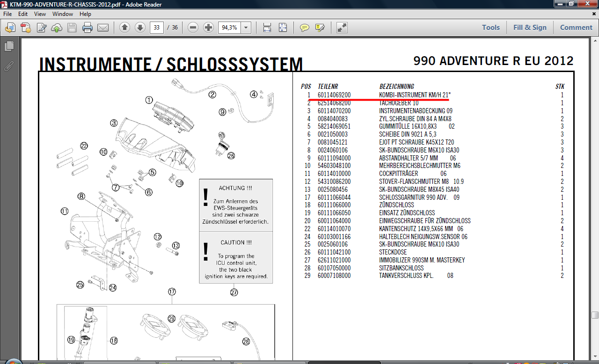
Task: Open the Tools pane
Action: coord(491,28)
